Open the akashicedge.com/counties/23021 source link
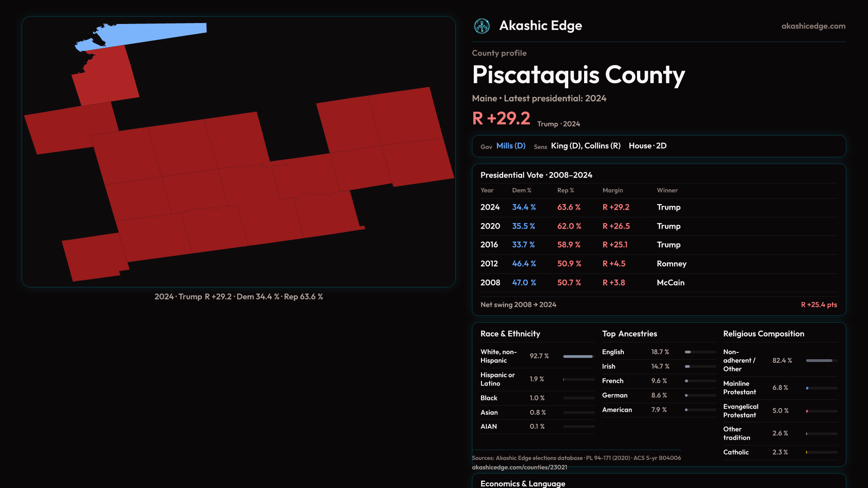This screenshot has width=868, height=488. pyautogui.click(x=519, y=467)
